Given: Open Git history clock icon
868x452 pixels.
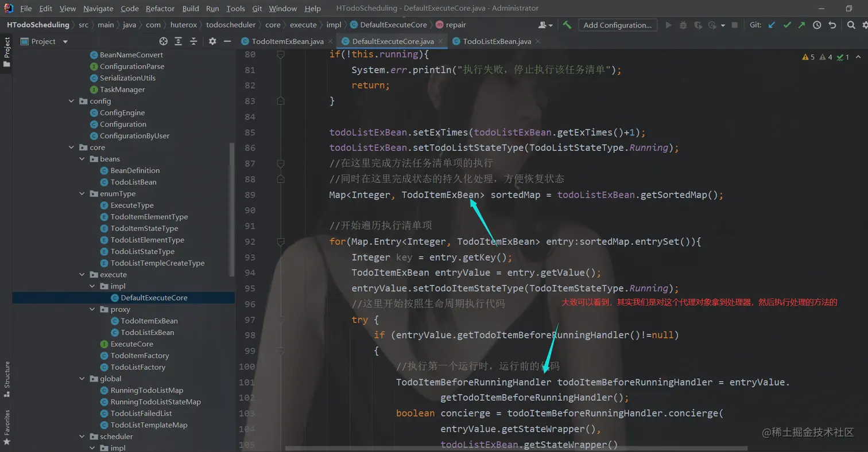Looking at the screenshot, I should click(816, 25).
